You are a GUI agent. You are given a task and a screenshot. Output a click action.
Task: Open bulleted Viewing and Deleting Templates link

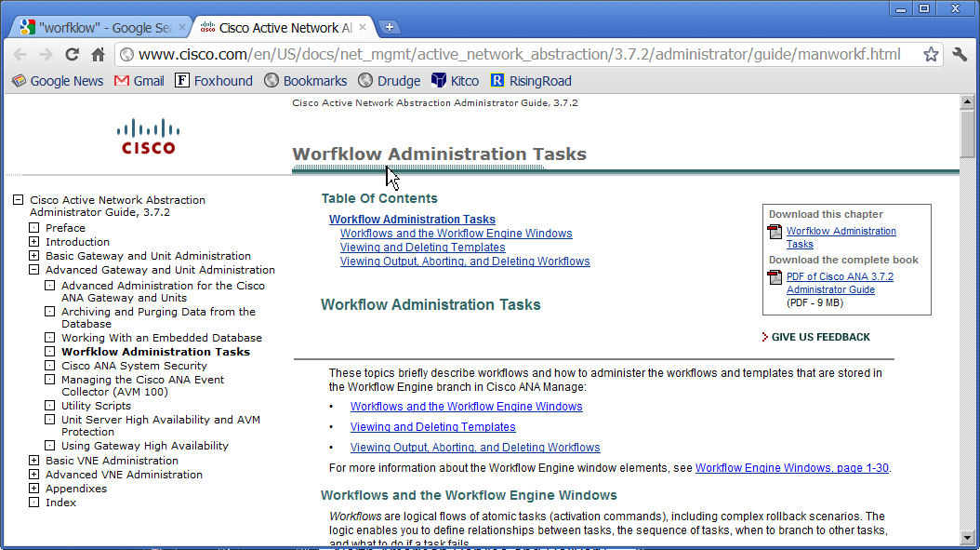click(432, 427)
